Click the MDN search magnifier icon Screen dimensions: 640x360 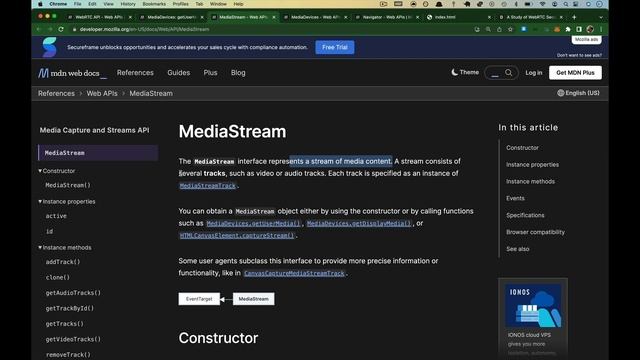point(509,73)
